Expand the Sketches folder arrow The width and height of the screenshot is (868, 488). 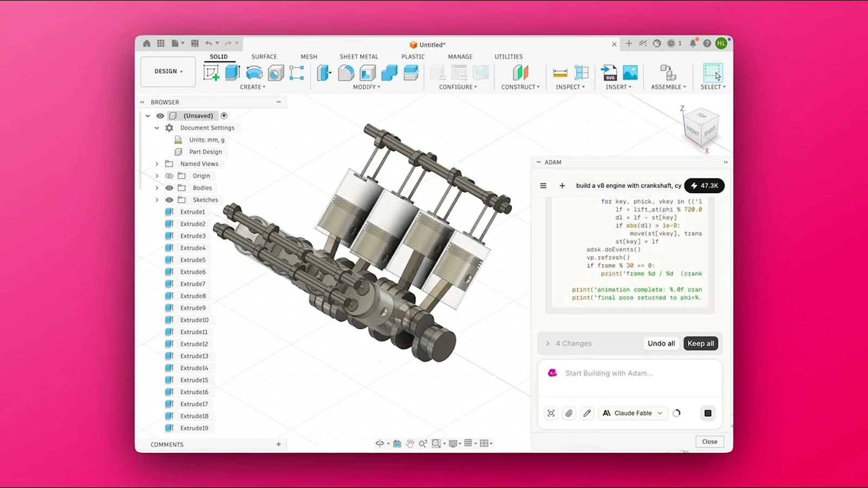[x=157, y=200]
